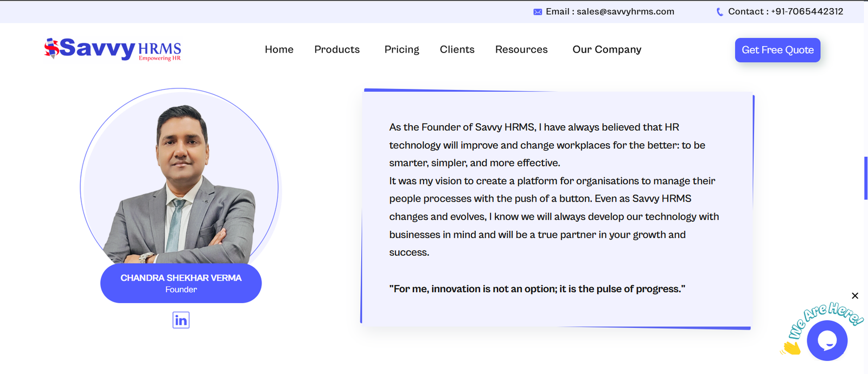Open the Pricing page
The width and height of the screenshot is (868, 374).
click(x=401, y=49)
